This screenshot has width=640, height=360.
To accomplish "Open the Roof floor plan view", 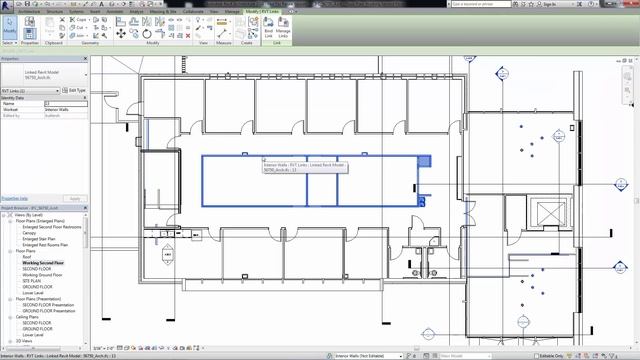I will [27, 257].
